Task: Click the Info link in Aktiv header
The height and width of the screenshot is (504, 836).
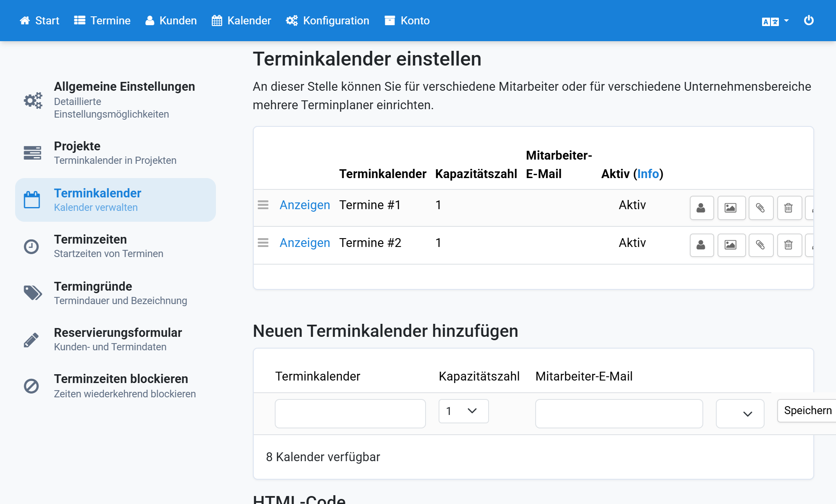Action: (648, 174)
